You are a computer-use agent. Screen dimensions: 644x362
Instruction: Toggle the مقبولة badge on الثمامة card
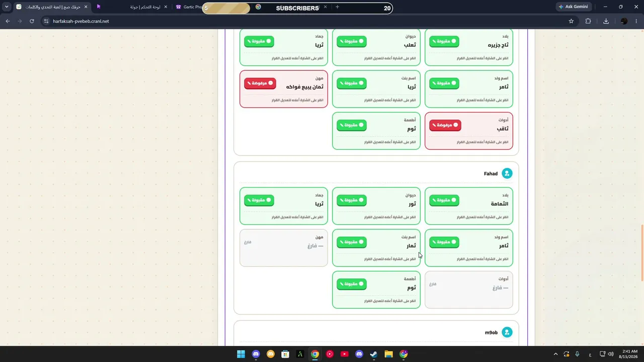coord(444,200)
